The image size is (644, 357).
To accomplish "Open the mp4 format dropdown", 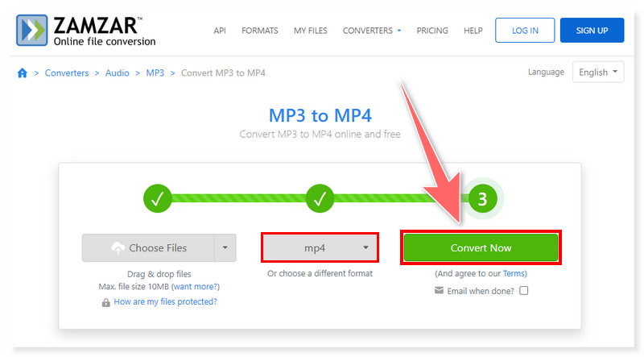I will tap(320, 248).
